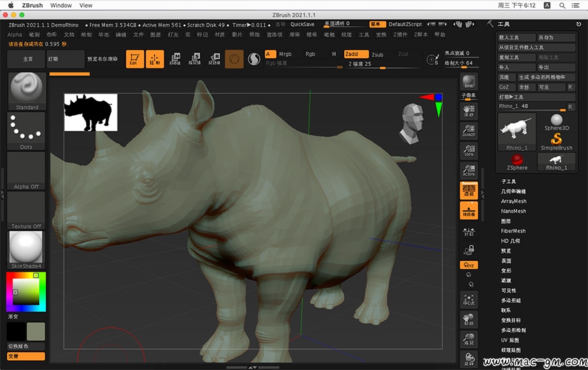Screen dimensions: 588x370
Task: Click the Zoom2D icon
Action: coord(468,131)
